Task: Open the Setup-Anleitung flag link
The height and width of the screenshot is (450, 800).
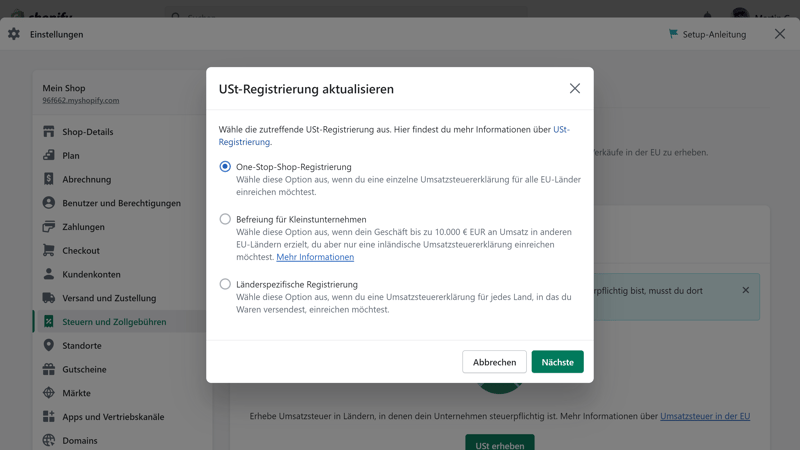Action: click(707, 34)
